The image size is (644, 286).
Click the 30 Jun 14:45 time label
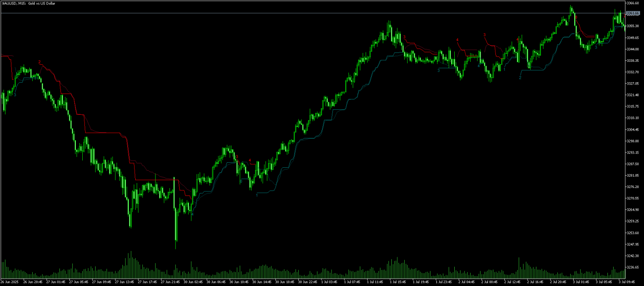[x=262, y=283]
